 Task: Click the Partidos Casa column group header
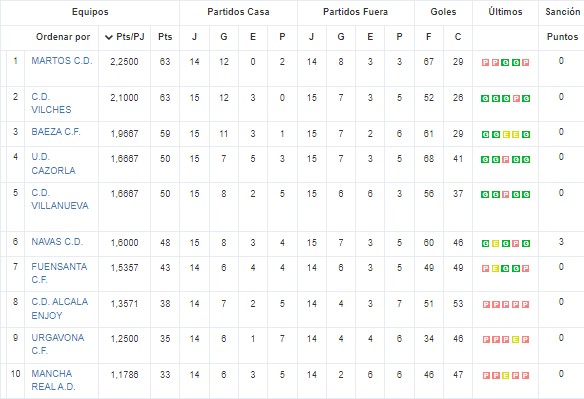(238, 12)
